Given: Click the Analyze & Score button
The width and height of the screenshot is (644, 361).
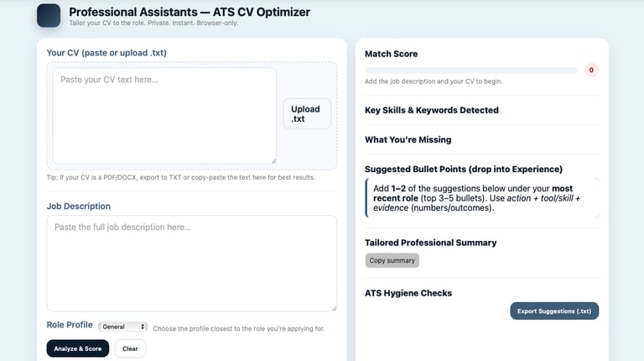Looking at the screenshot, I should point(78,348).
